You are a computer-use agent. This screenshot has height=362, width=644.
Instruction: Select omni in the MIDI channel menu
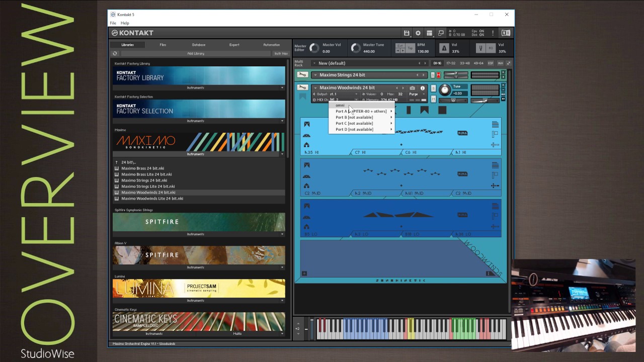click(361, 105)
